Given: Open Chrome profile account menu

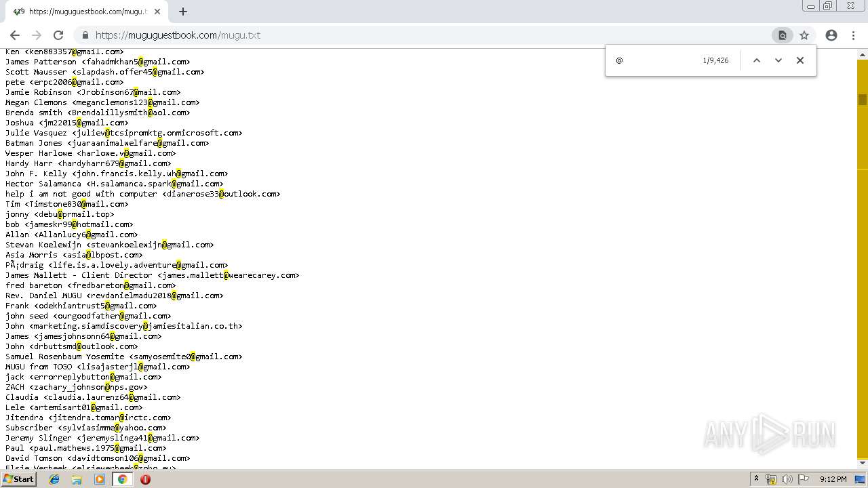Looking at the screenshot, I should tap(831, 35).
